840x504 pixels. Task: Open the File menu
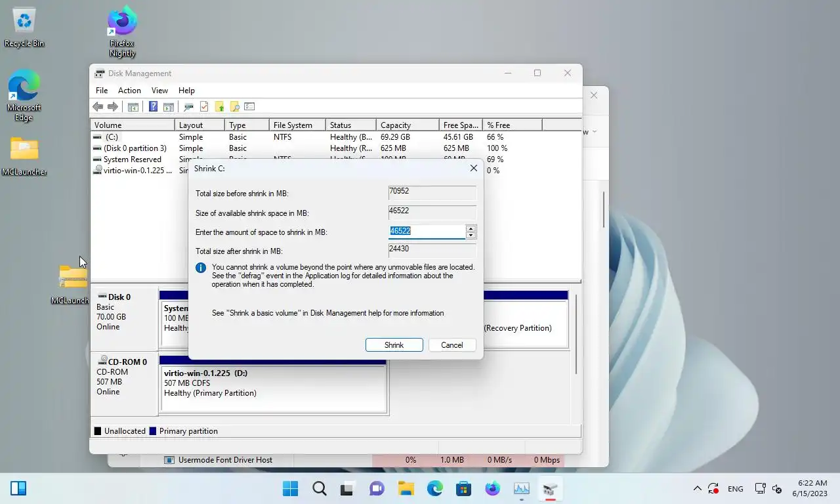[x=102, y=91]
